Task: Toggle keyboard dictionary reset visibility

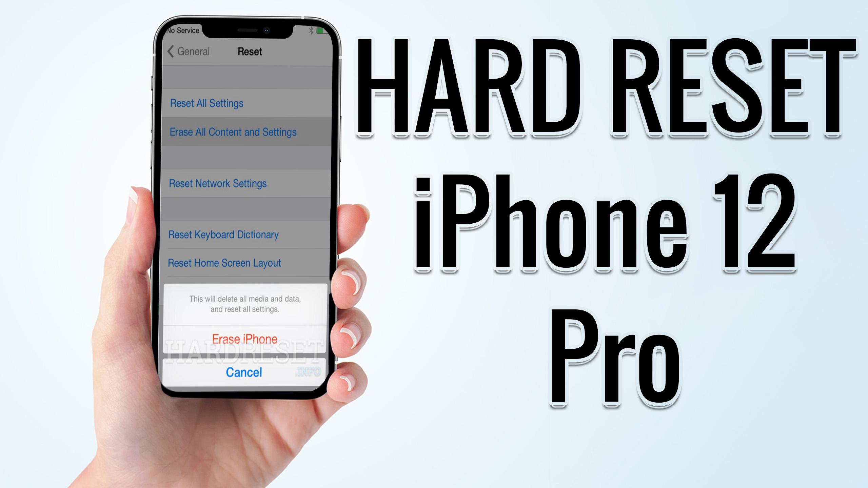Action: 223,234
